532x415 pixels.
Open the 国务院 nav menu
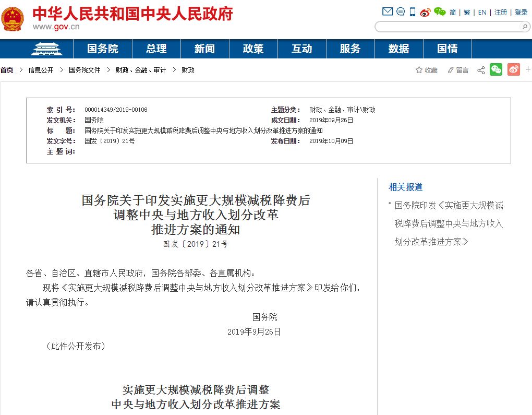102,49
